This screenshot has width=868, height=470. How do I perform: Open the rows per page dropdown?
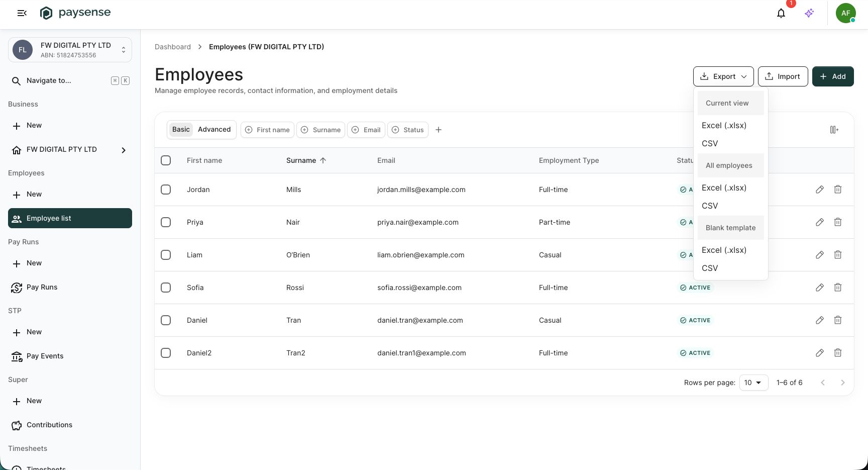(x=753, y=383)
